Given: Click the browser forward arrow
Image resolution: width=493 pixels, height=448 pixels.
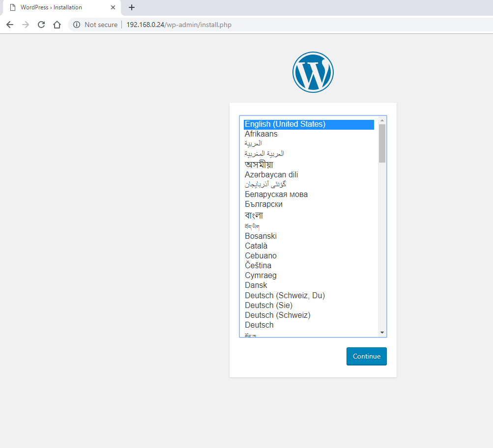Looking at the screenshot, I should click(x=26, y=25).
